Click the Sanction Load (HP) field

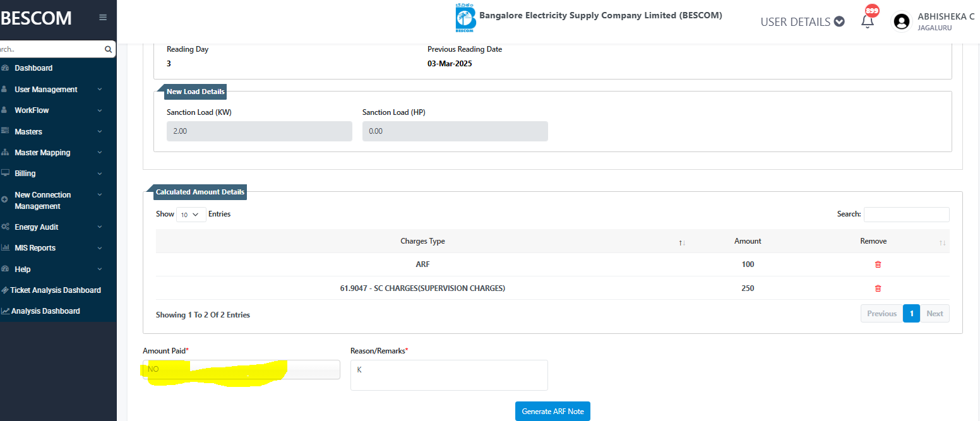pyautogui.click(x=455, y=131)
